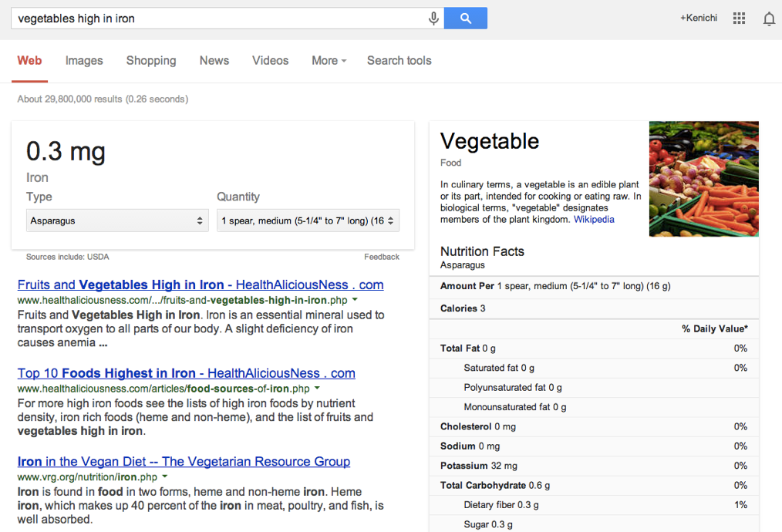This screenshot has height=532, width=782.
Task: Open Top 10 Foods Highest in Iron result
Action: coord(186,373)
